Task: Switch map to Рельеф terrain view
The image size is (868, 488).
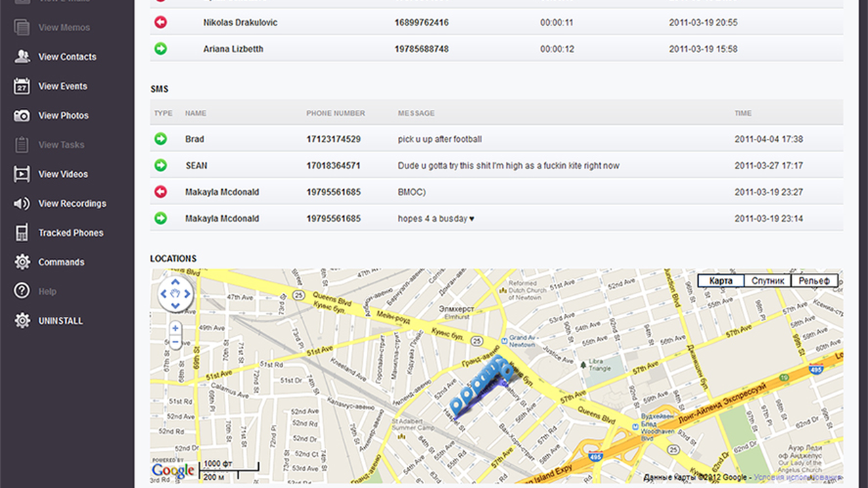Action: (x=816, y=280)
